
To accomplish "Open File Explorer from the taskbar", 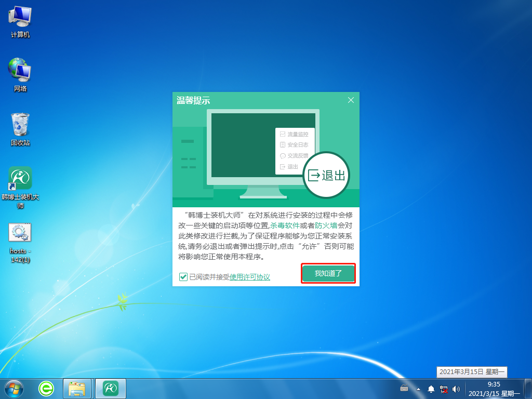I will coord(77,388).
